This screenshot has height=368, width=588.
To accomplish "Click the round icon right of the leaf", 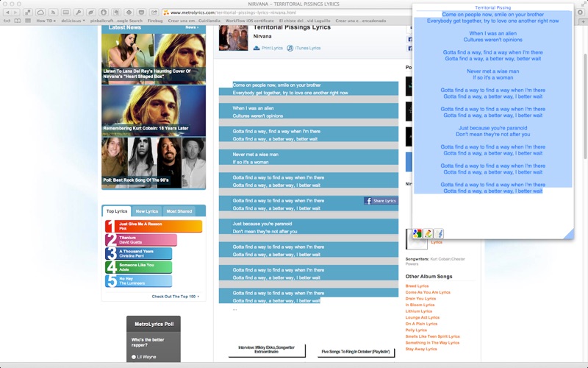I will tap(104, 13).
